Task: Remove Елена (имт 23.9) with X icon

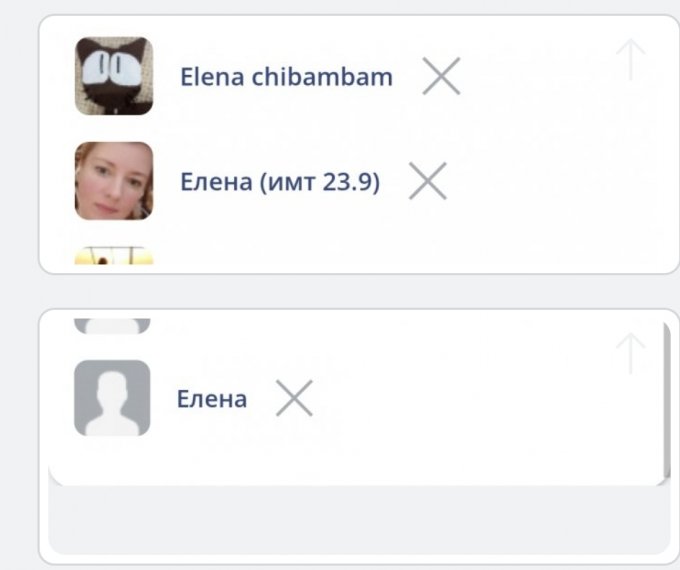Action: point(428,181)
